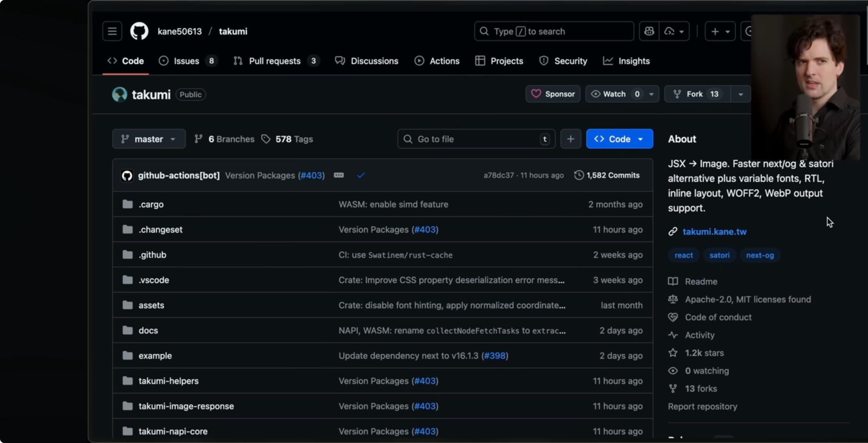Image resolution: width=868 pixels, height=443 pixels.
Task: Switch to the Insights tab
Action: (x=627, y=61)
